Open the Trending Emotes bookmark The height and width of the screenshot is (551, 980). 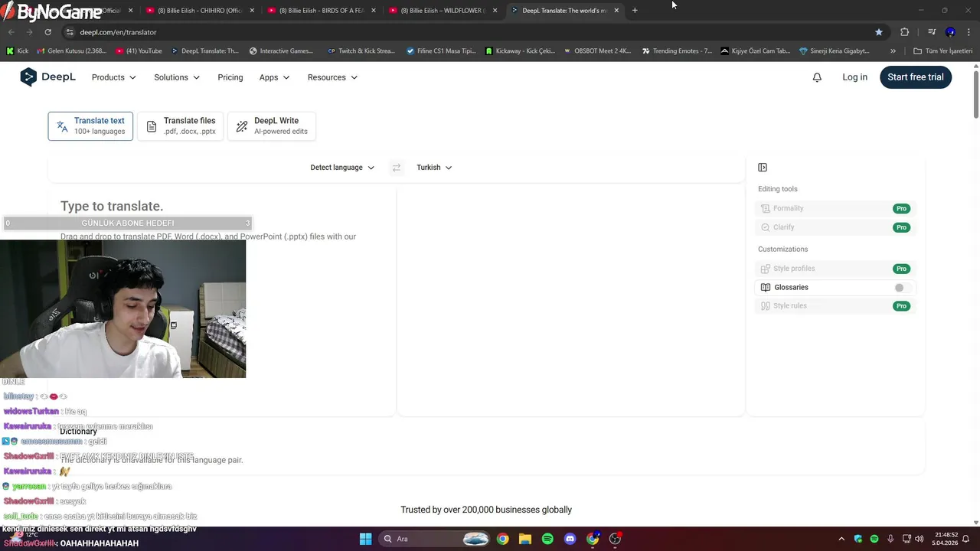coord(677,51)
